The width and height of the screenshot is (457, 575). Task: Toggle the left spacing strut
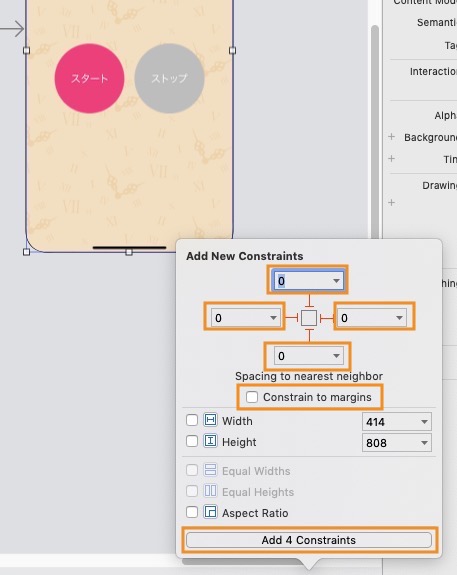click(292, 318)
